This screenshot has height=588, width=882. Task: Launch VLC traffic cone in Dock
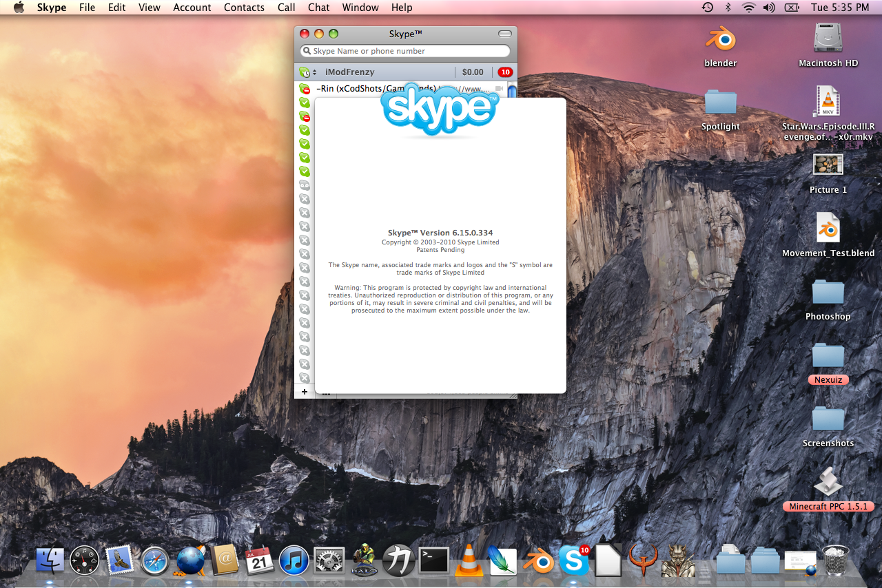click(470, 560)
